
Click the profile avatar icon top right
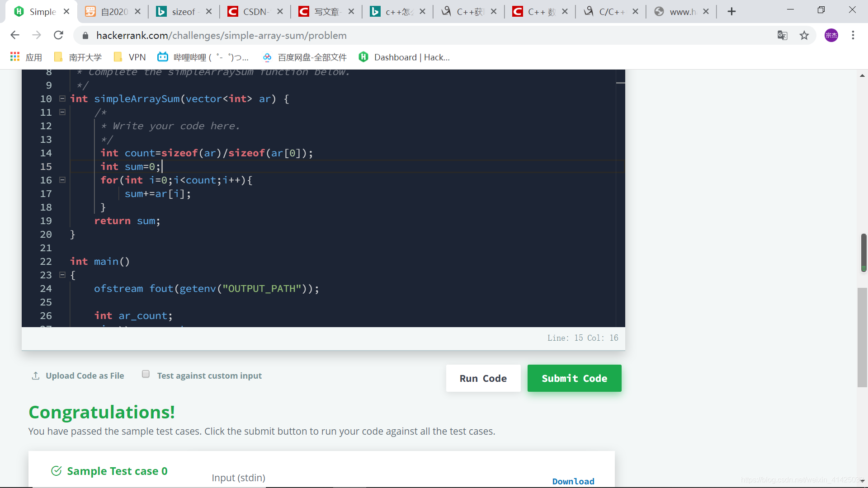tap(831, 35)
